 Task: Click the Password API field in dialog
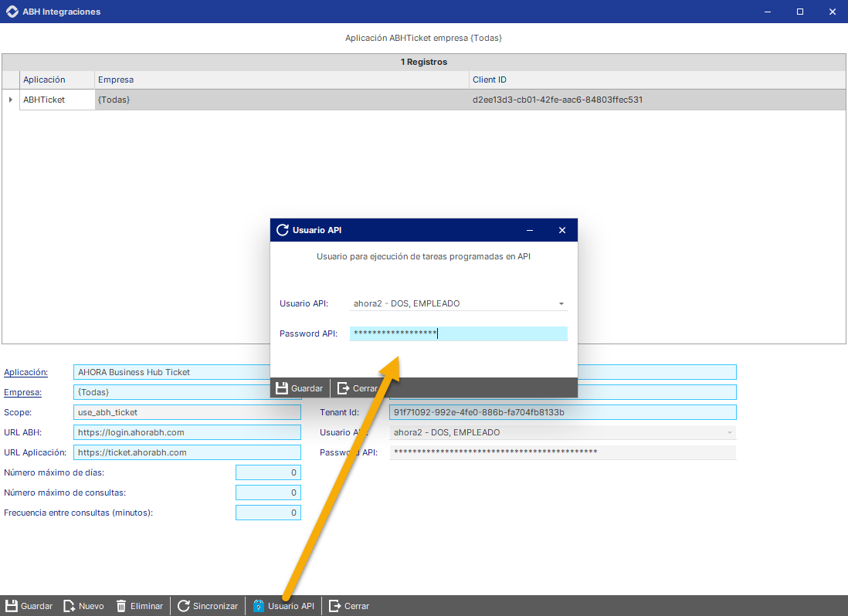[459, 333]
